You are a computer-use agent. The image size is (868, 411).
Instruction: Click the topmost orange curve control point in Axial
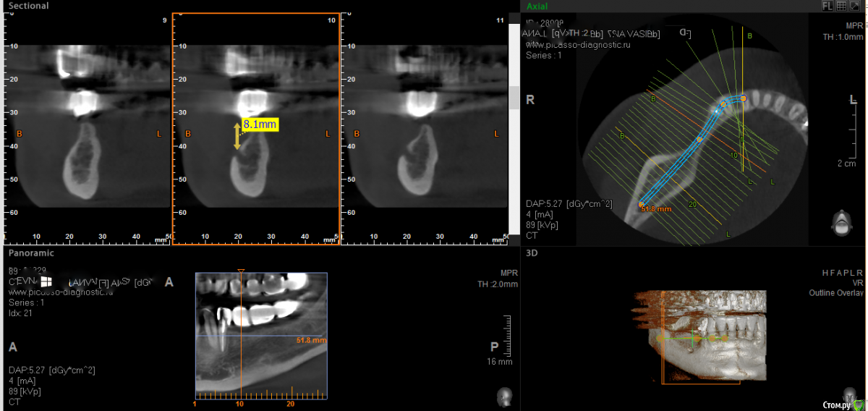(743, 98)
